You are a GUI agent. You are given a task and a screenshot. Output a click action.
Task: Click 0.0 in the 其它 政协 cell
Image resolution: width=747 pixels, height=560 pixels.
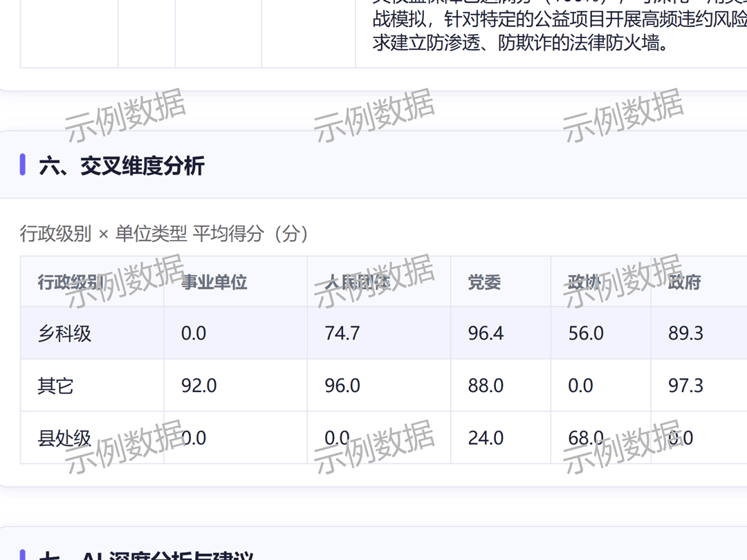(580, 386)
